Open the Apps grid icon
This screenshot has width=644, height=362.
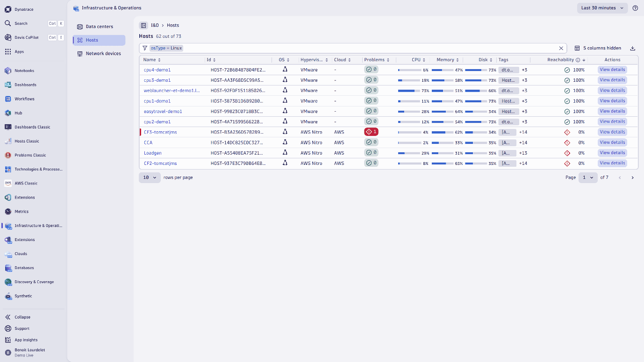8,51
